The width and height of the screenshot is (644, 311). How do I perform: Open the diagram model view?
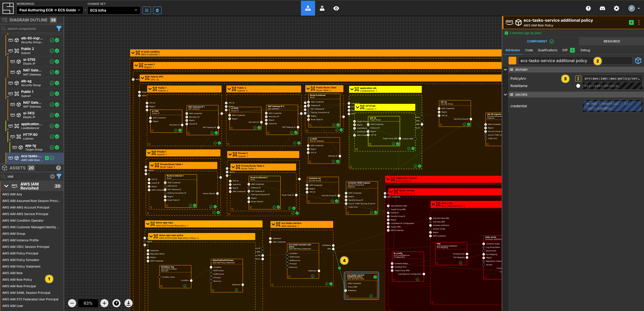(x=308, y=8)
